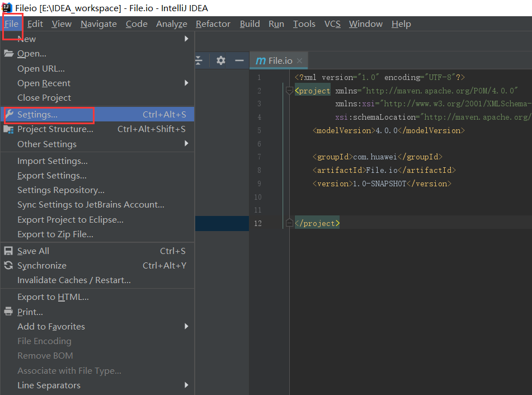Expand the Add to Favorites submenu
The width and height of the screenshot is (532, 395).
(186, 326)
